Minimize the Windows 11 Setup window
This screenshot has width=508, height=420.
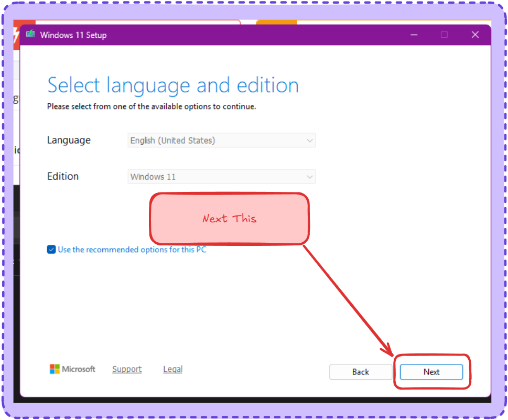(414, 35)
